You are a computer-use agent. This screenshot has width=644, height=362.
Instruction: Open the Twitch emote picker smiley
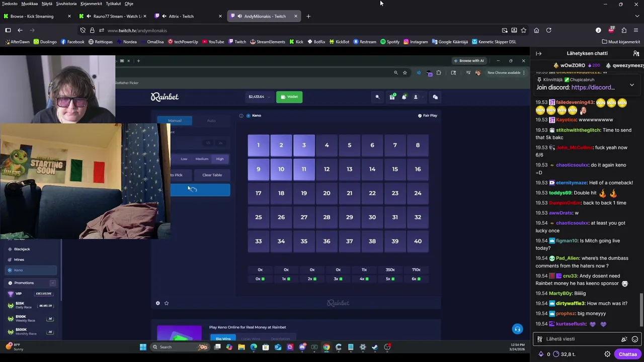(x=635, y=339)
